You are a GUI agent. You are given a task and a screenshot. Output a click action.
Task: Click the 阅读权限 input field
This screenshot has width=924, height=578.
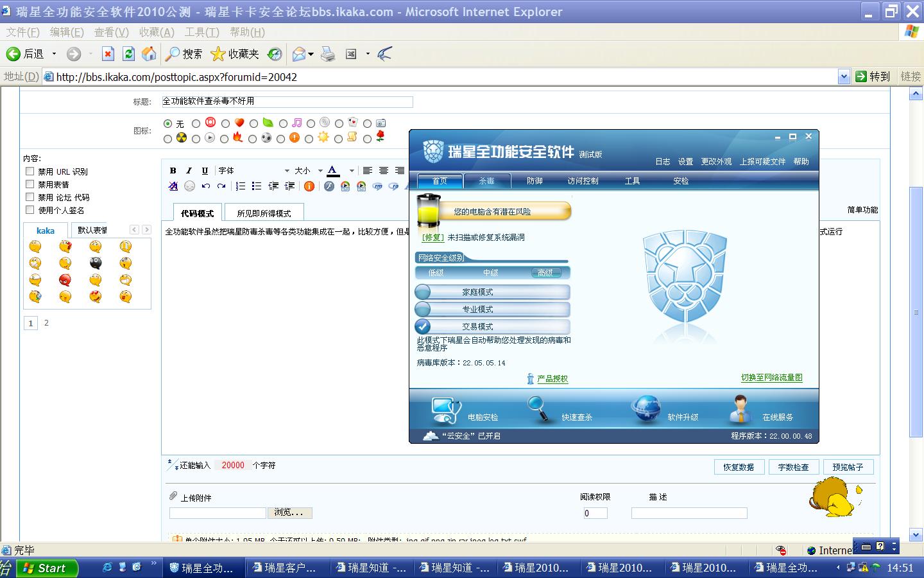[x=595, y=513]
